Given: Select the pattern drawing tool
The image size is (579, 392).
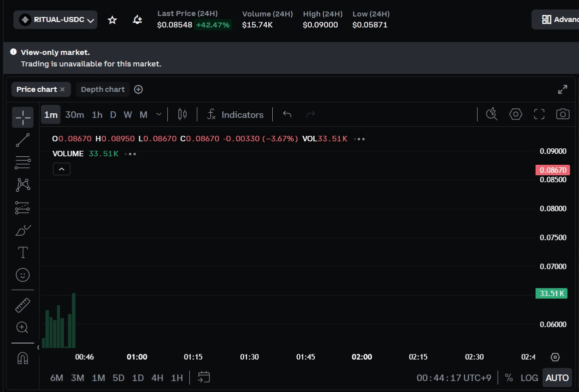Looking at the screenshot, I should pyautogui.click(x=23, y=185).
